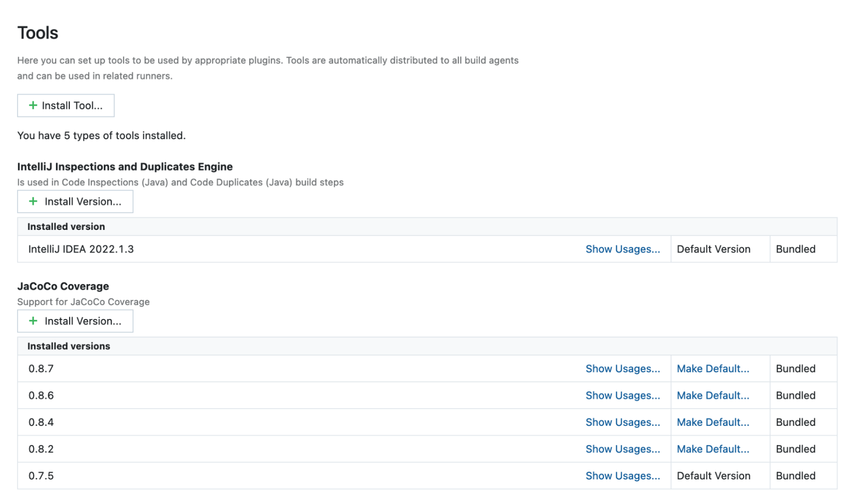
Task: Click the plus icon of JaCoCo Install Version
Action: (x=33, y=321)
